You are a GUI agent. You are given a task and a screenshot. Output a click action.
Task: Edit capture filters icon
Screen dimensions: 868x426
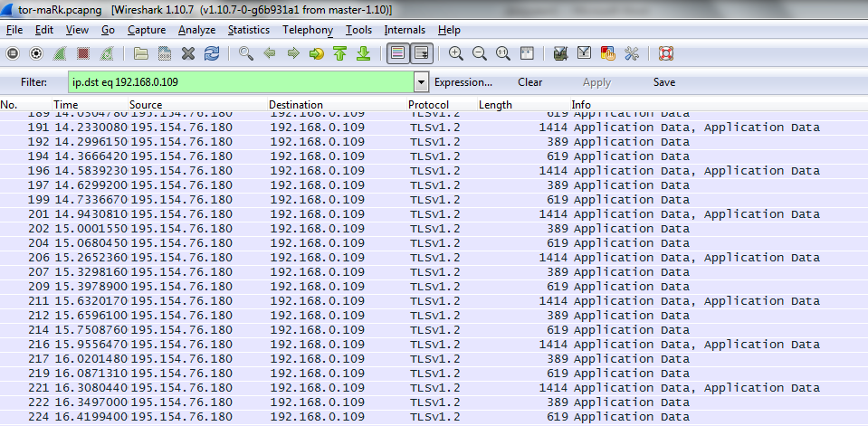561,53
